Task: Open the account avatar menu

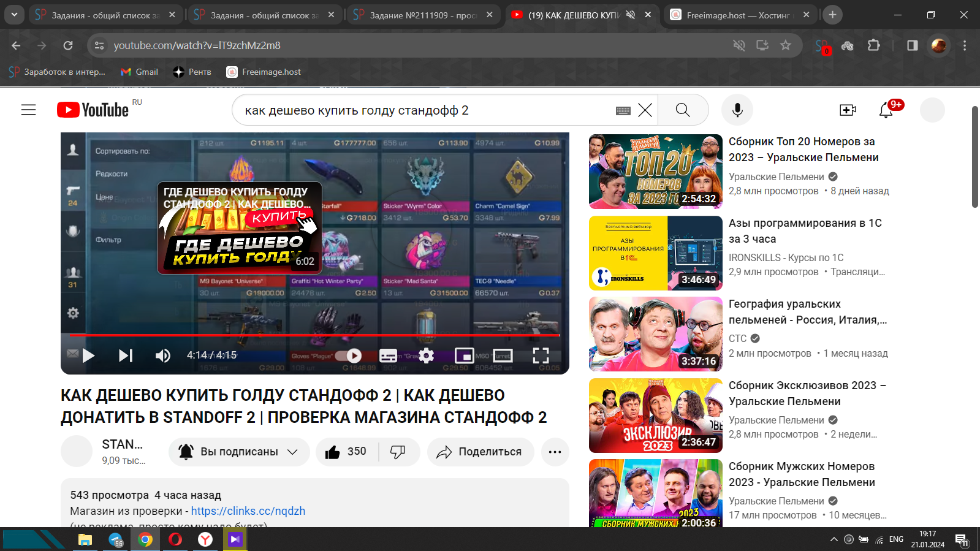Action: coord(932,110)
